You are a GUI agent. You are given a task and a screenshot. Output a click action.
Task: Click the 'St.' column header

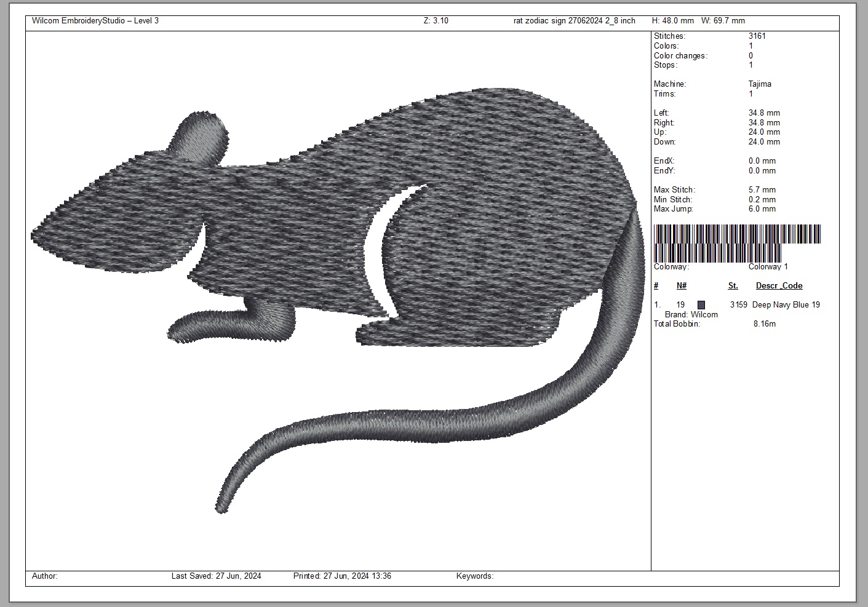(x=733, y=286)
